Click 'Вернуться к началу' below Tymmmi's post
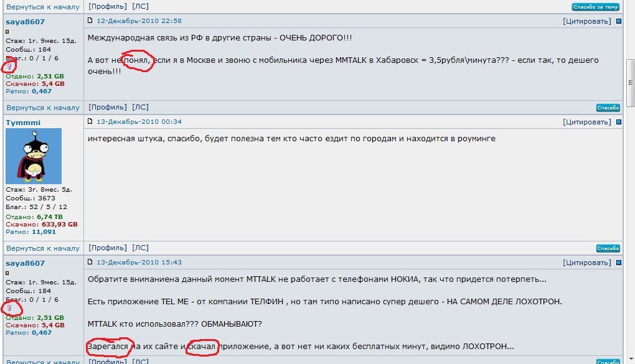This screenshot has width=635, height=364. (x=43, y=248)
